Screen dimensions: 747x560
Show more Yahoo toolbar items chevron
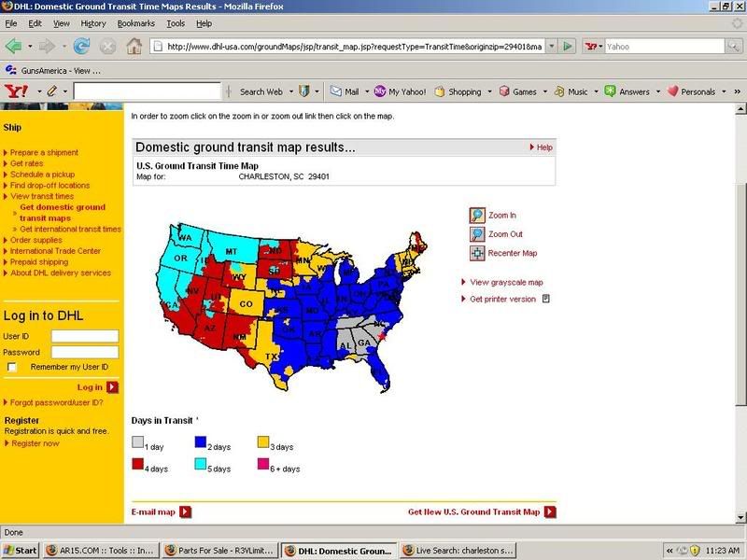click(737, 91)
